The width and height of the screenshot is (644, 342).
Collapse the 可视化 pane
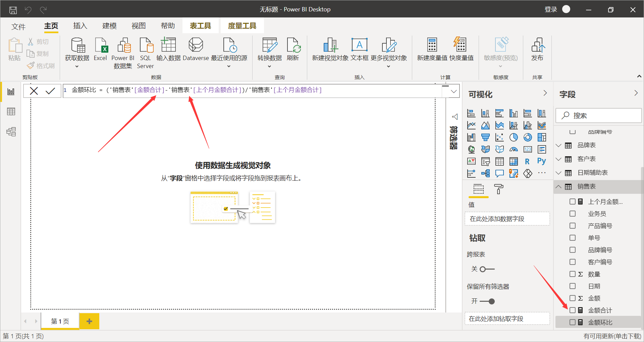pyautogui.click(x=545, y=93)
